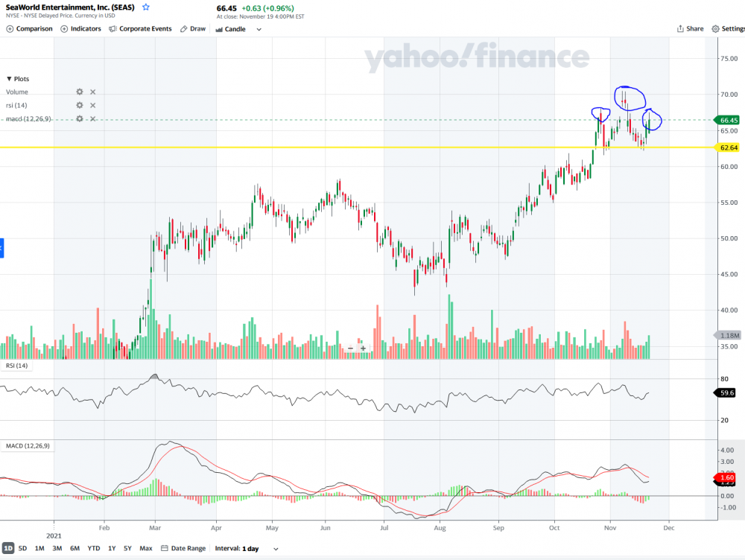Select the 1M time range
The height and width of the screenshot is (560, 745).
39,548
